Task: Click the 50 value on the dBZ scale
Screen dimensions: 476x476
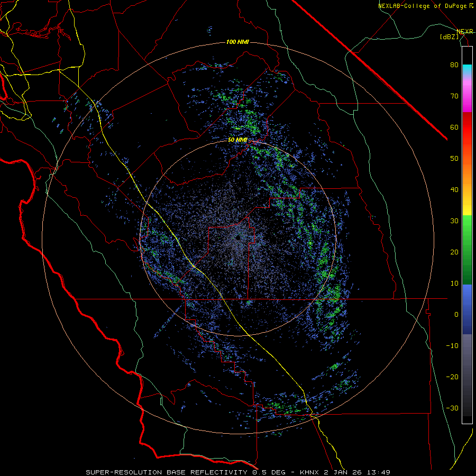Action: pos(454,159)
